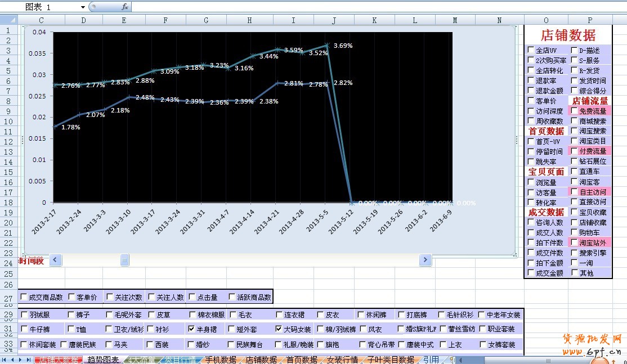Uncheck the 半身裙 checkbox
Image resolution: width=627 pixels, height=364 pixels.
pos(191,329)
